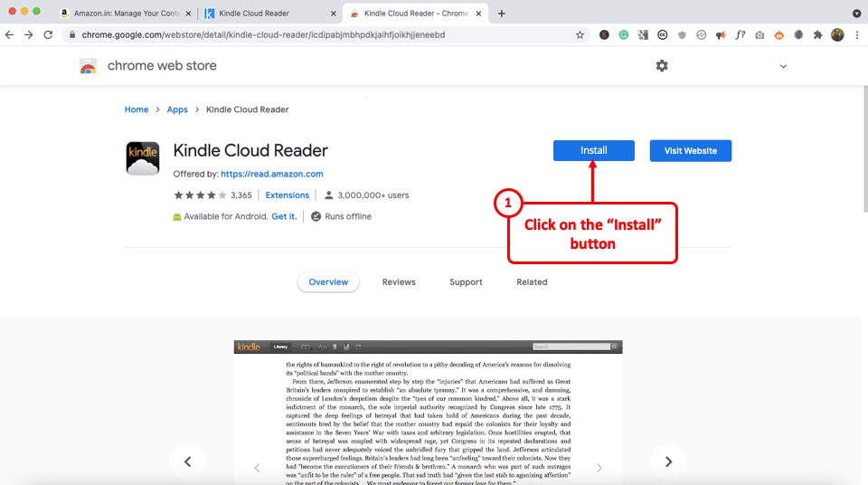The height and width of the screenshot is (485, 868).
Task: Click the 3,365 ratings count
Action: point(241,195)
